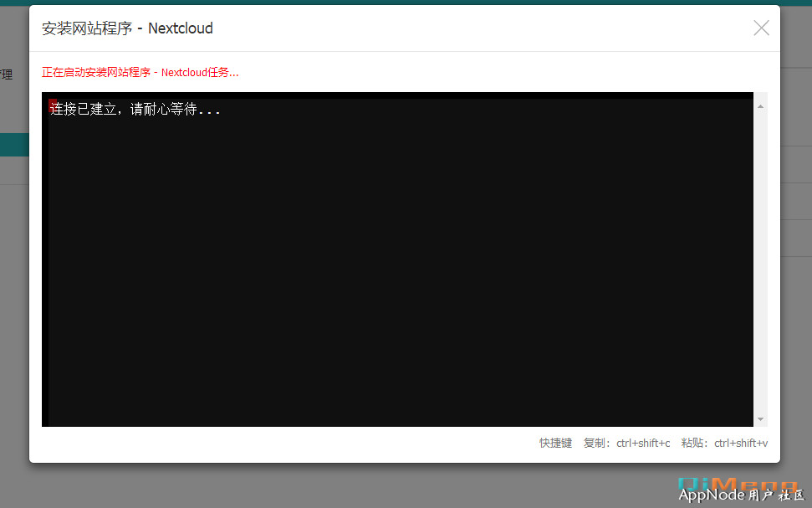The height and width of the screenshot is (508, 812).
Task: Select the partially hidden "理" sidebar menu item
Action: tap(7, 74)
